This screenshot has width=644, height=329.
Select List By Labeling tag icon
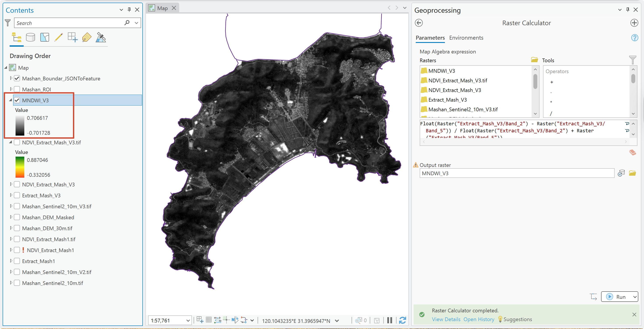pos(87,37)
